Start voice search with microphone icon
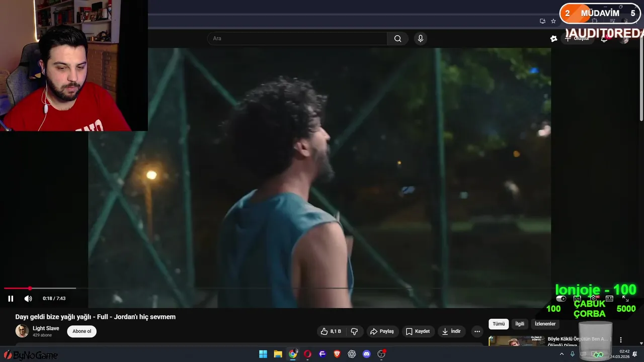The width and height of the screenshot is (644, 362). (x=421, y=38)
